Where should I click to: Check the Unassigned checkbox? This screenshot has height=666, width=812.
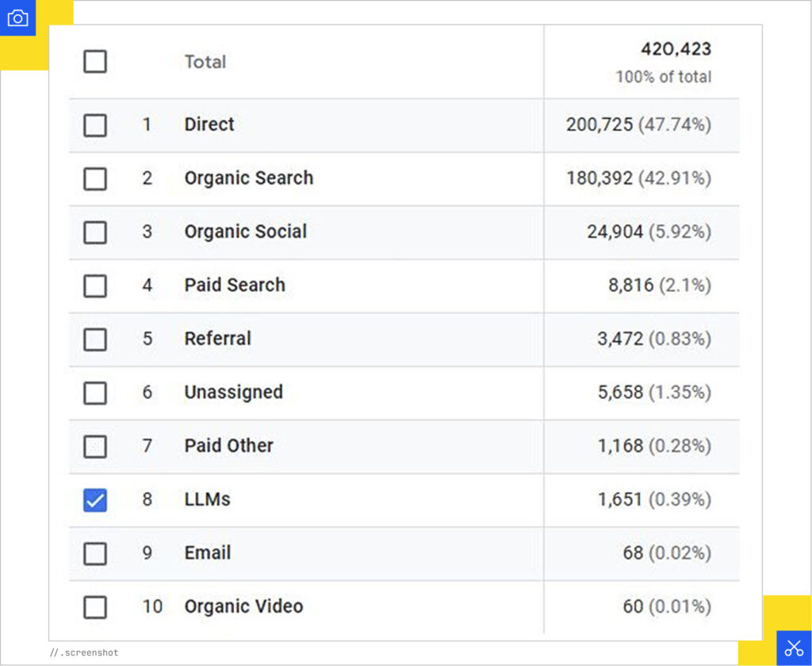(x=95, y=392)
